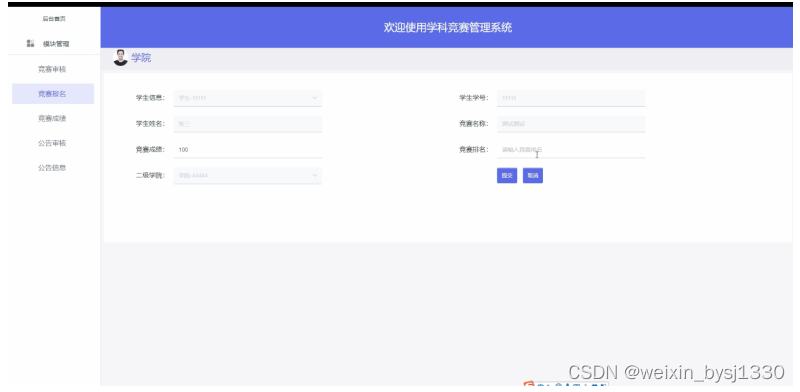Open the 二级学院 dropdown
This screenshot has width=800, height=392.
tap(247, 176)
